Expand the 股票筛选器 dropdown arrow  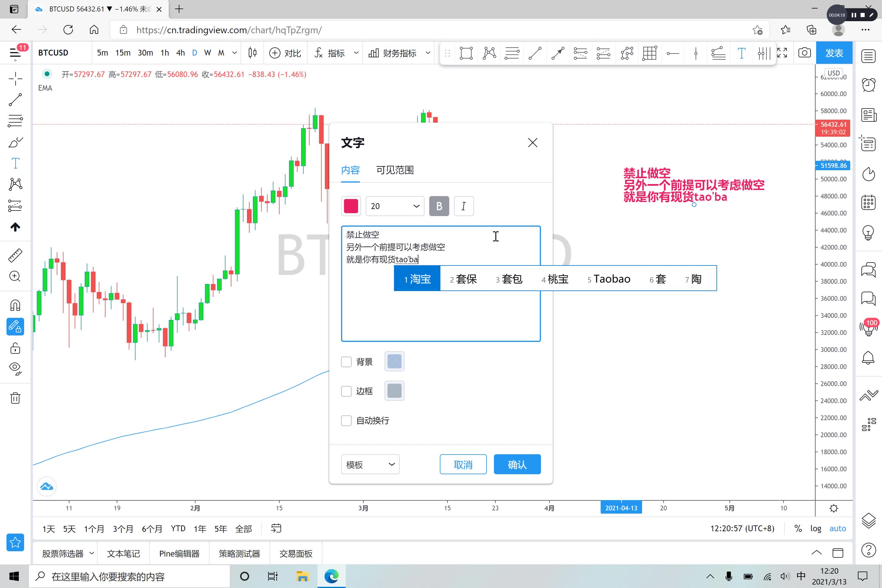(x=91, y=553)
